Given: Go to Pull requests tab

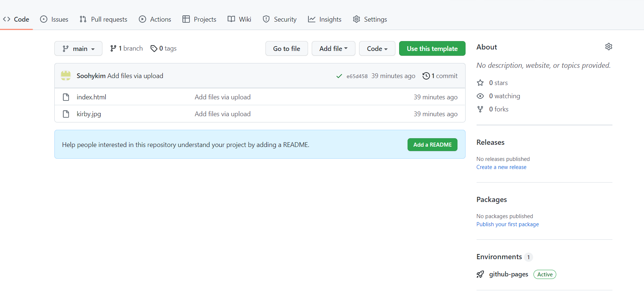Looking at the screenshot, I should pos(103,19).
